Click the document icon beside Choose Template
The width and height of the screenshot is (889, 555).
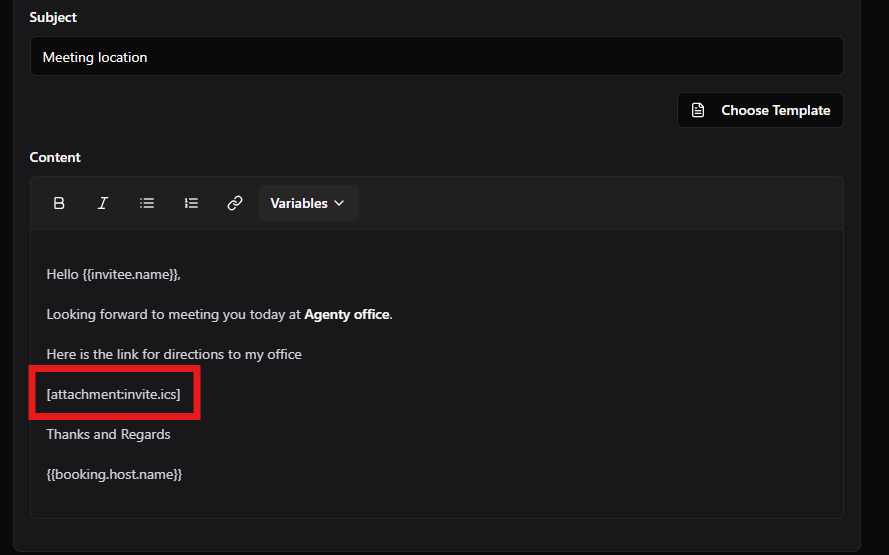pos(699,110)
